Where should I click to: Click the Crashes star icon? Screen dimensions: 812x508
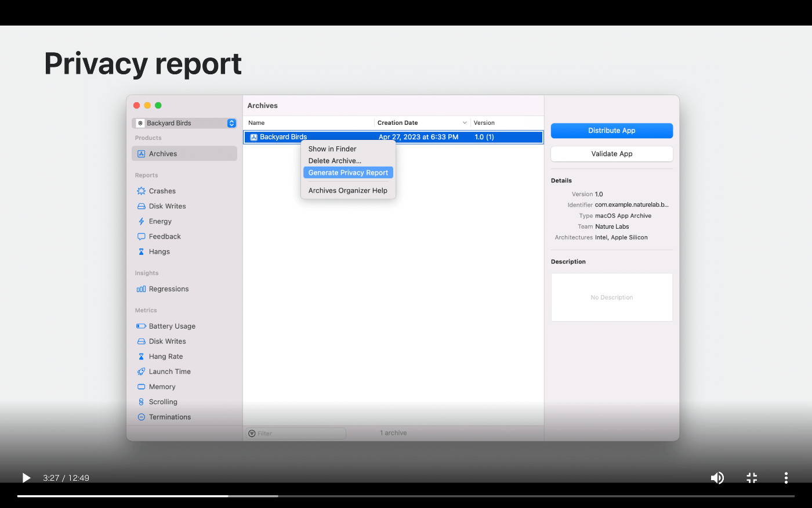point(141,191)
